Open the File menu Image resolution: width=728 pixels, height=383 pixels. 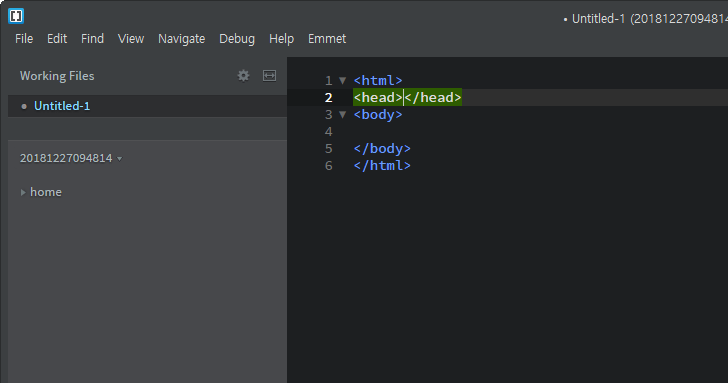(x=24, y=39)
